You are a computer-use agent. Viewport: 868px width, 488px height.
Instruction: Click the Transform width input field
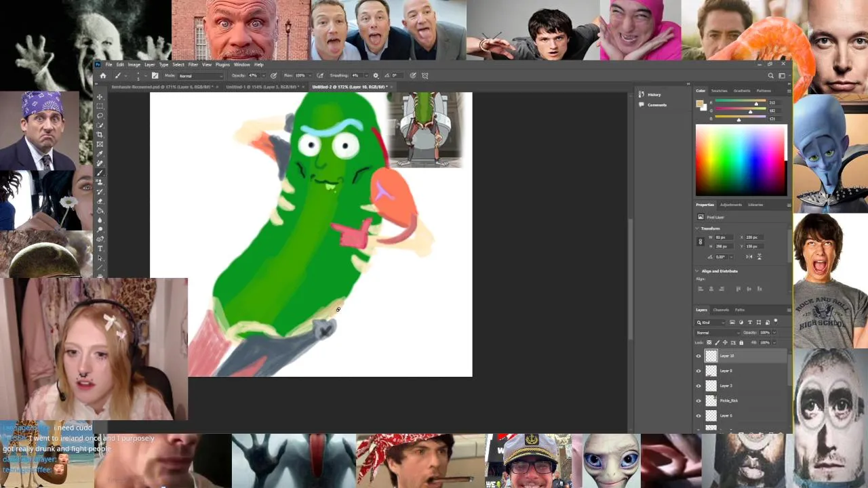(724, 237)
